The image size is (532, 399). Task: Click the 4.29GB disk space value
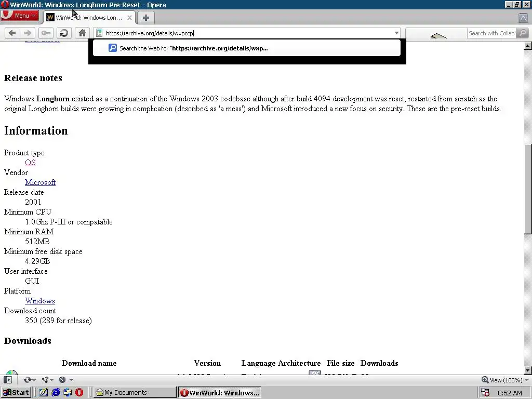coord(37,261)
